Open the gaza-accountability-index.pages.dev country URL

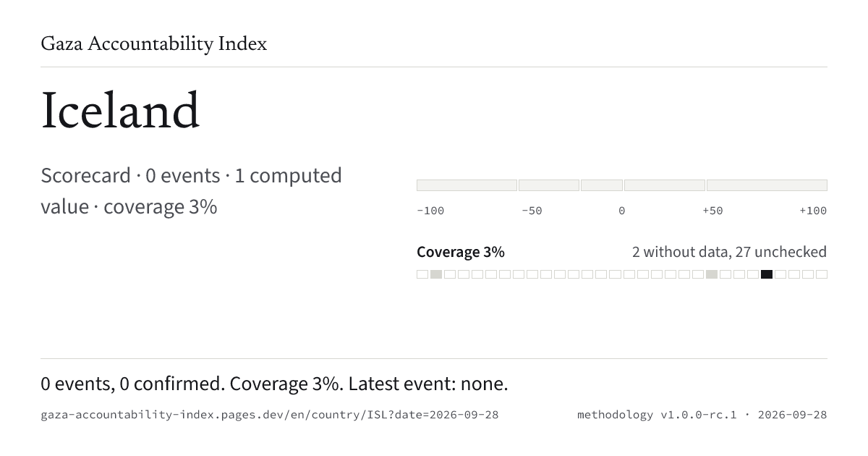(270, 415)
